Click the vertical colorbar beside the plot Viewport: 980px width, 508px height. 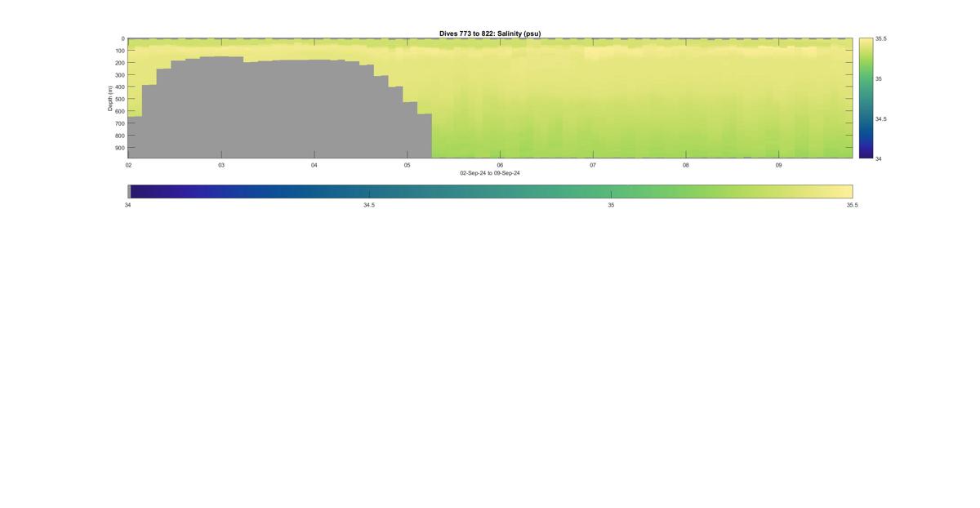click(866, 98)
